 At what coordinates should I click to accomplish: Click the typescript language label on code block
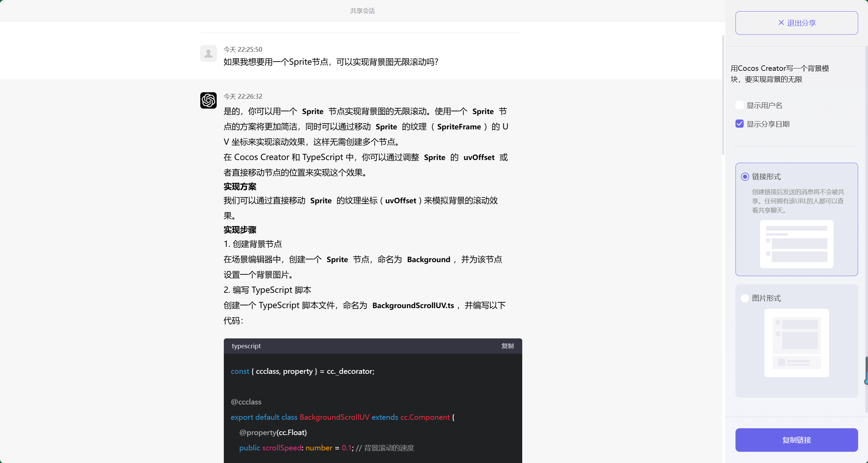[246, 346]
